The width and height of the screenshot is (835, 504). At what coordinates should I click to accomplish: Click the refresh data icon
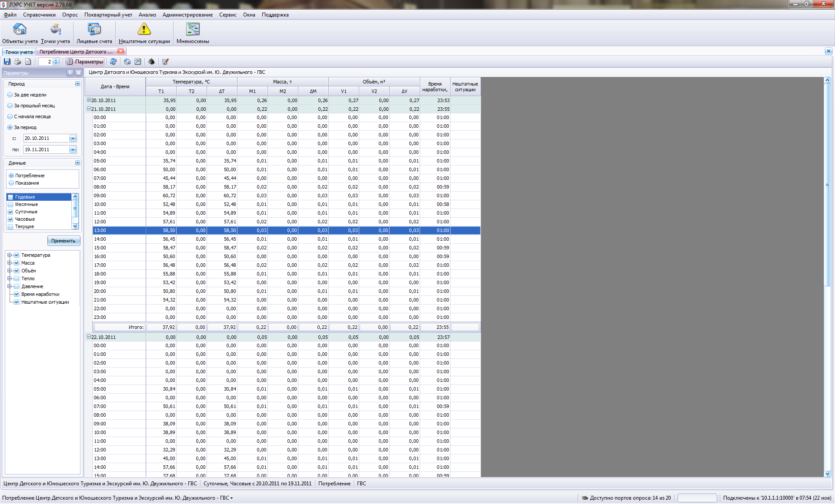(114, 62)
